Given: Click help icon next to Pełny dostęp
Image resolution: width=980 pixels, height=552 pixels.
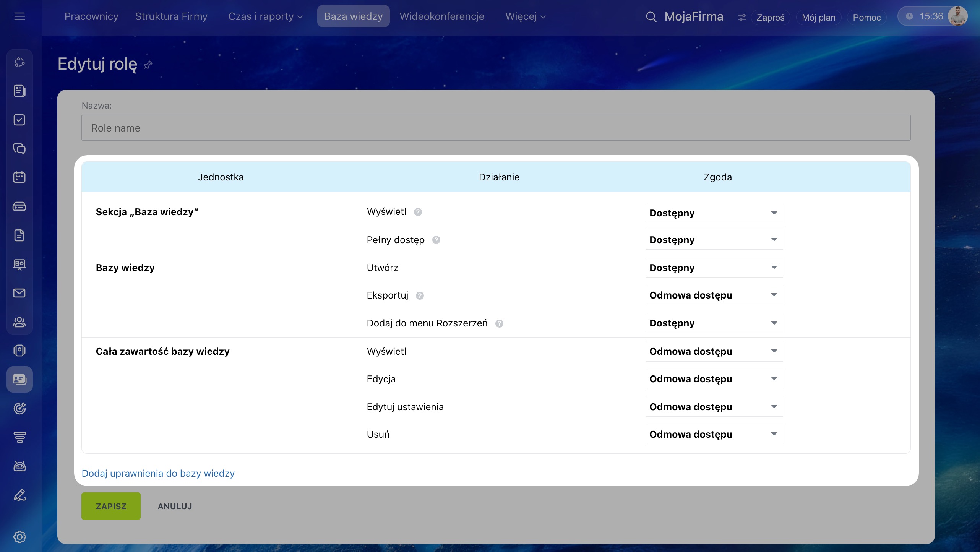Looking at the screenshot, I should (436, 240).
